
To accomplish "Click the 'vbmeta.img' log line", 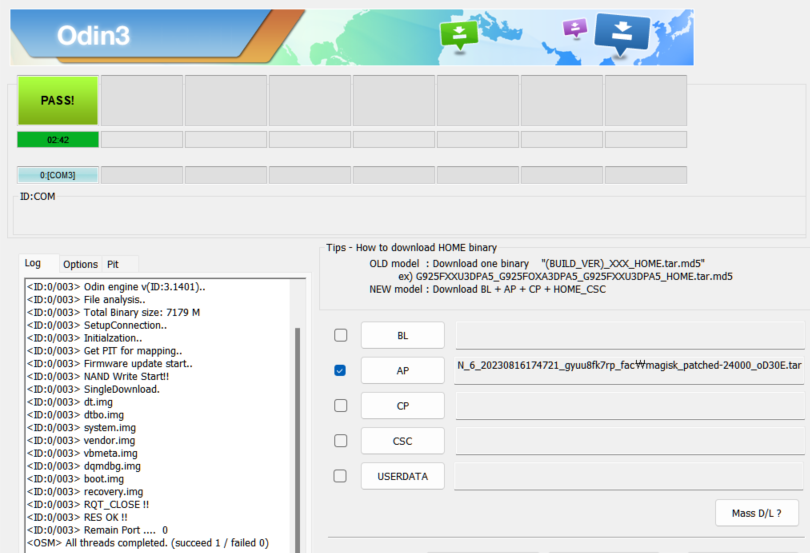I will click(82, 453).
